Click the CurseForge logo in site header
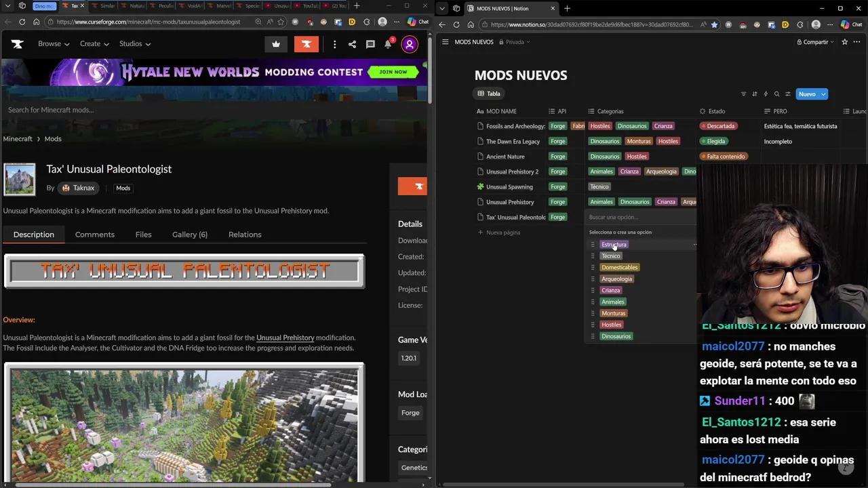 coord(17,44)
